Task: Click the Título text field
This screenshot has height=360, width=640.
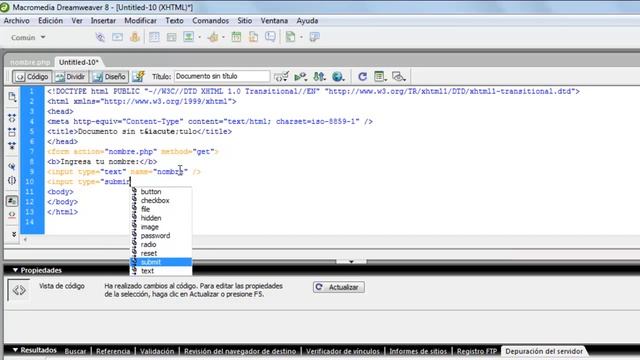Action: pos(222,76)
